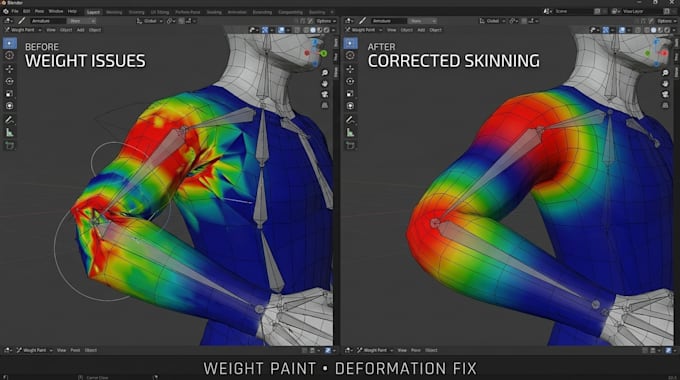Open Global orientation dropdown in right viewport

[492, 21]
